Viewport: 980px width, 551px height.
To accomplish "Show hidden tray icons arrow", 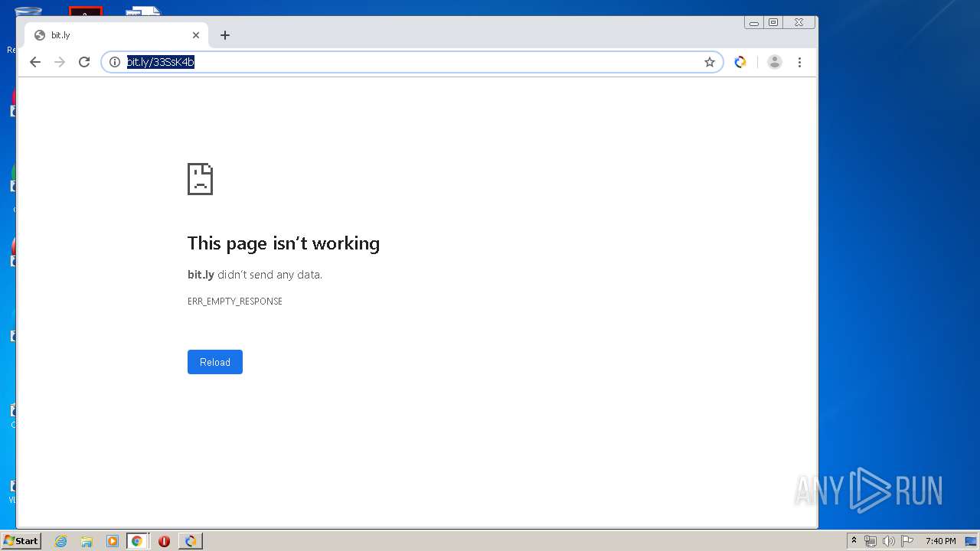I will 854,541.
